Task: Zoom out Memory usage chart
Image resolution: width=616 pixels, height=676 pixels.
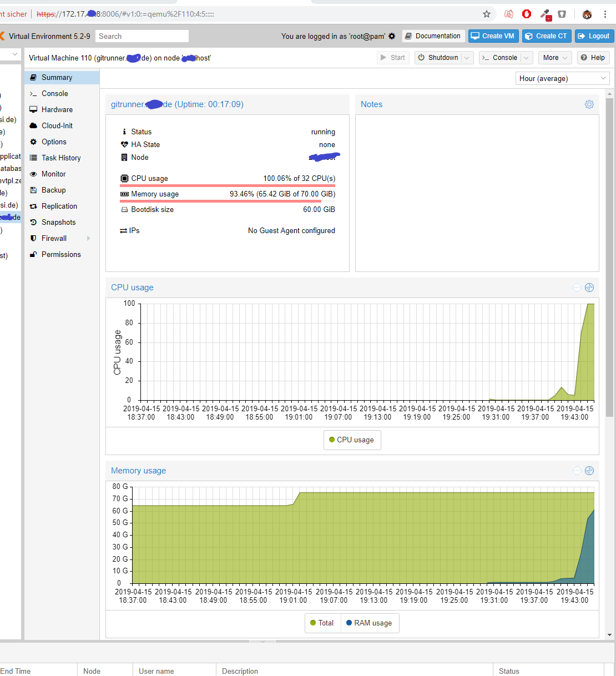Action: pos(577,471)
